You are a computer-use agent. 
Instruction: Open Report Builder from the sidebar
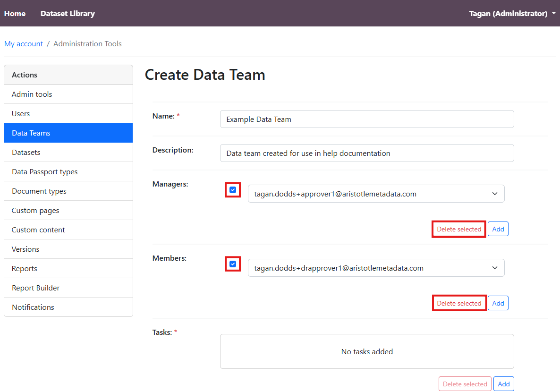pos(36,288)
